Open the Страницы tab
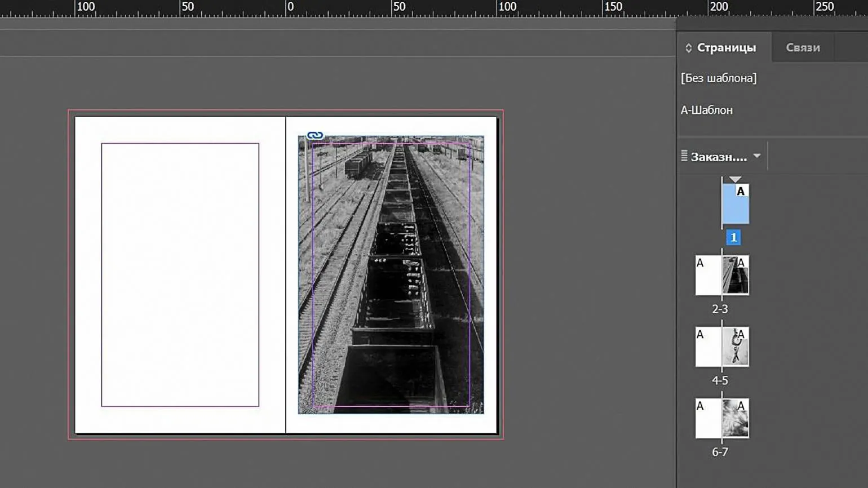 coord(726,48)
